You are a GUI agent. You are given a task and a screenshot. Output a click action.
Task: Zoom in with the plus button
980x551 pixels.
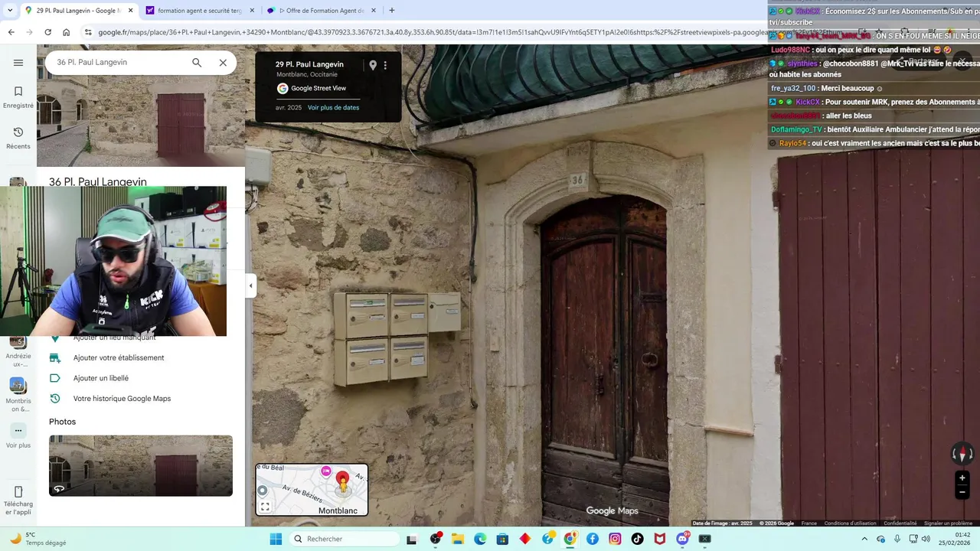point(962,478)
